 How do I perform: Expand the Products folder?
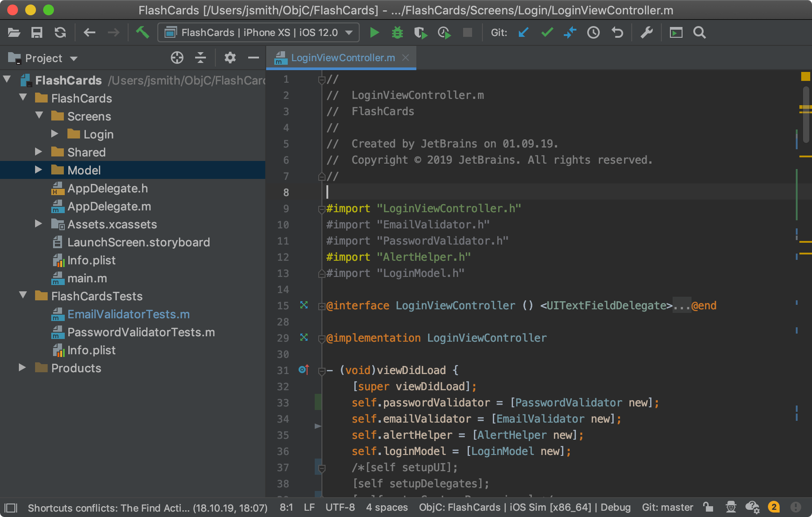click(x=22, y=367)
